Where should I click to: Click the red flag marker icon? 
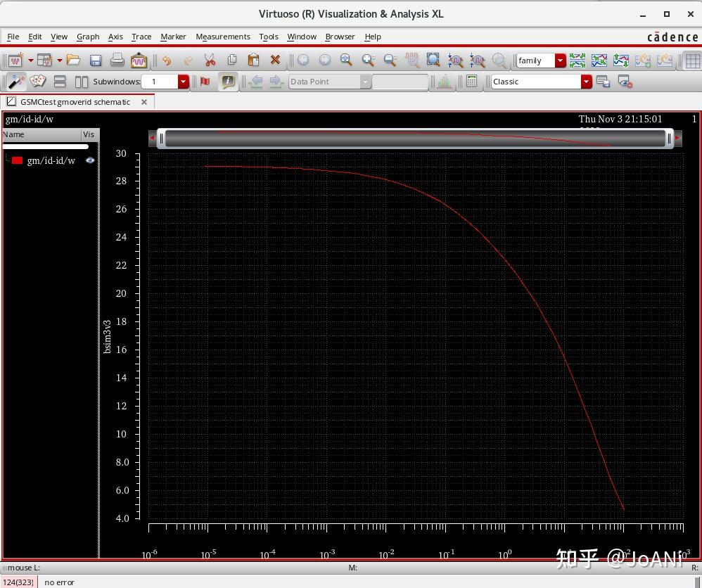(x=205, y=82)
